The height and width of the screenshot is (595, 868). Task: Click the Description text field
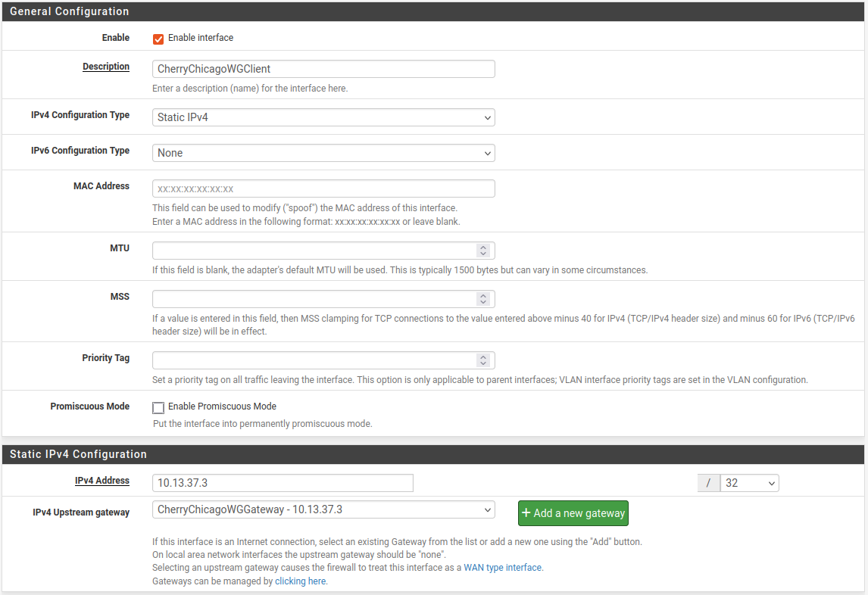tap(323, 69)
